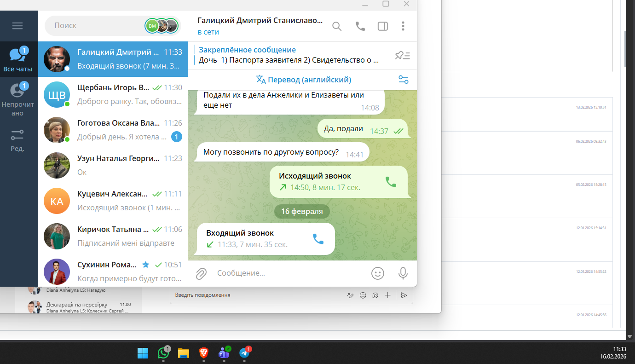The width and height of the screenshot is (635, 364).
Task: Click unread badge on Гоготова Оксана chat
Action: [x=177, y=137]
